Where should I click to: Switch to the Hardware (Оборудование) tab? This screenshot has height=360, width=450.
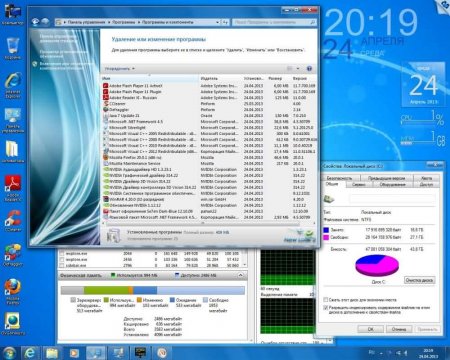(393, 184)
